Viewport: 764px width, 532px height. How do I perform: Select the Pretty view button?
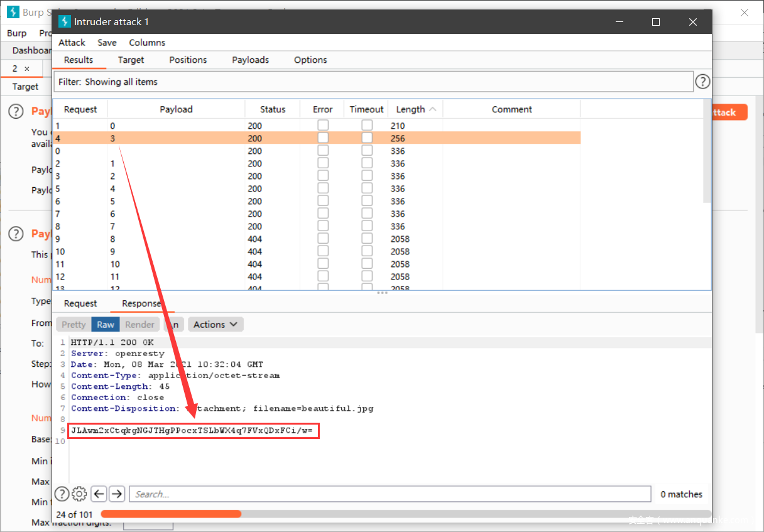pyautogui.click(x=74, y=324)
